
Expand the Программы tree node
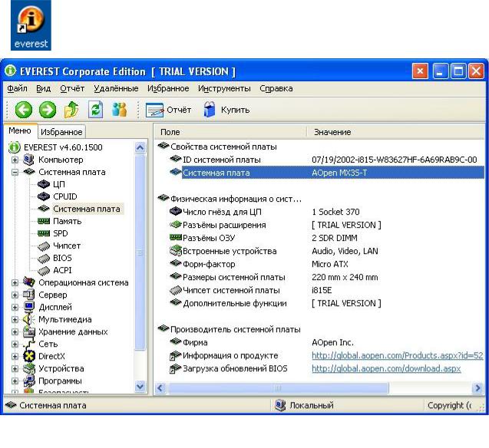[x=15, y=380]
